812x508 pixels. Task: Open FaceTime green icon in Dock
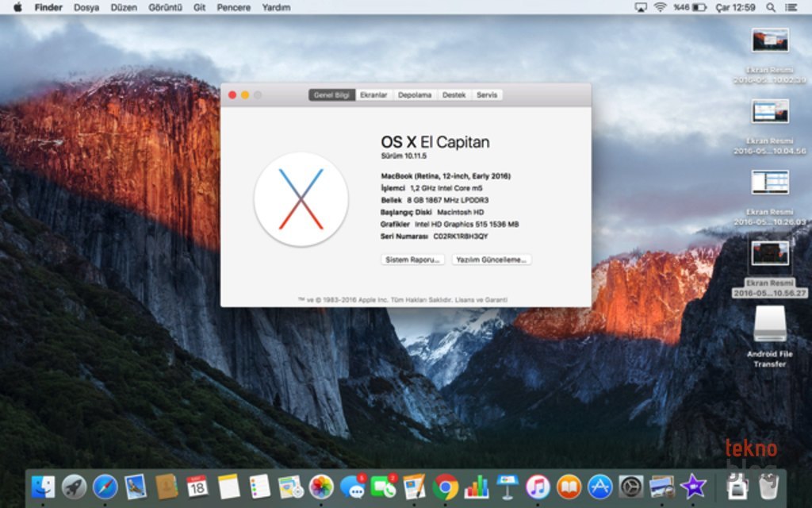coord(384,486)
